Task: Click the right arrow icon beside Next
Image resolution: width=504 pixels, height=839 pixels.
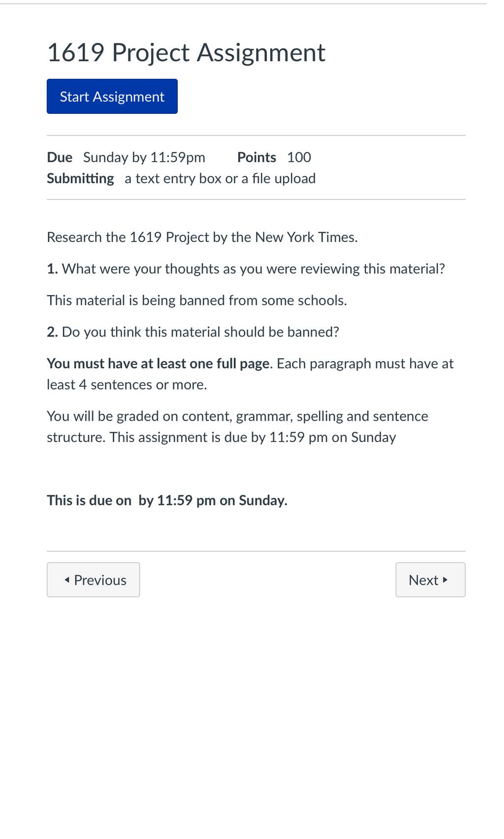Action: tap(445, 580)
